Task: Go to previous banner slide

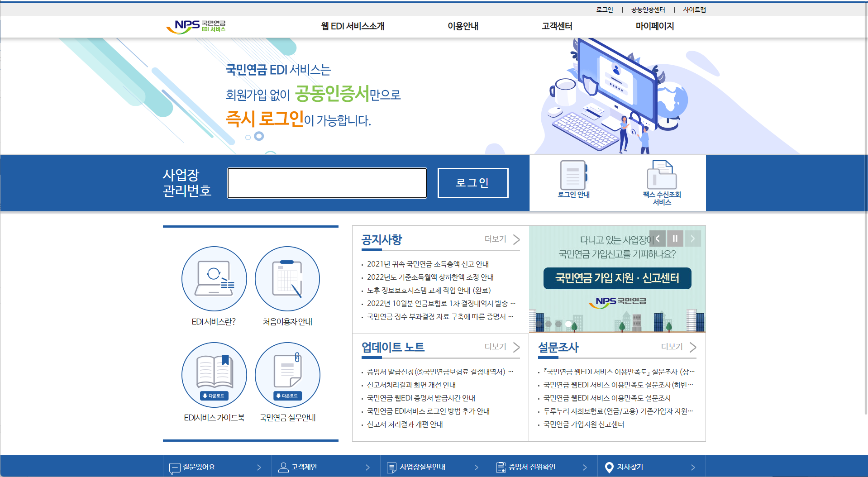Action: coord(658,238)
